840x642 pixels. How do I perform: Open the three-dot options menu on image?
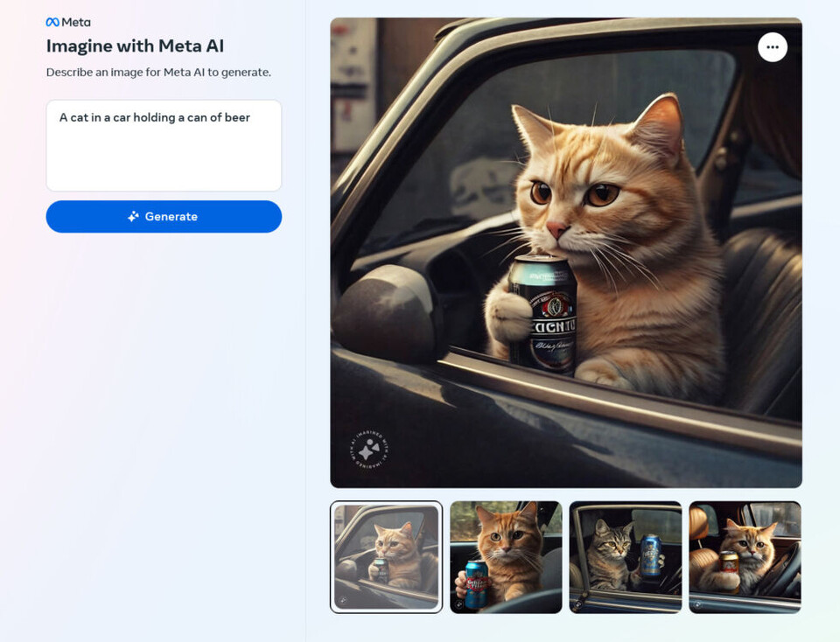pos(772,47)
